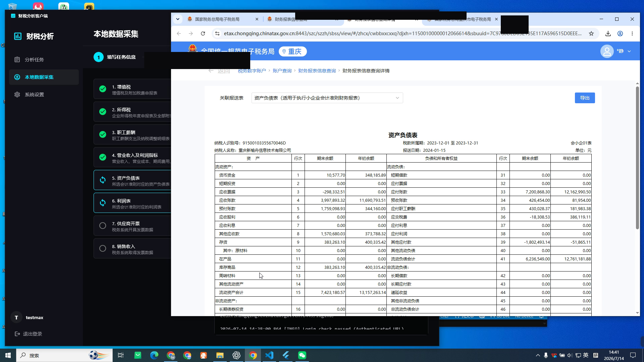
Task: Expand the user account menu chevron
Action: click(x=629, y=51)
